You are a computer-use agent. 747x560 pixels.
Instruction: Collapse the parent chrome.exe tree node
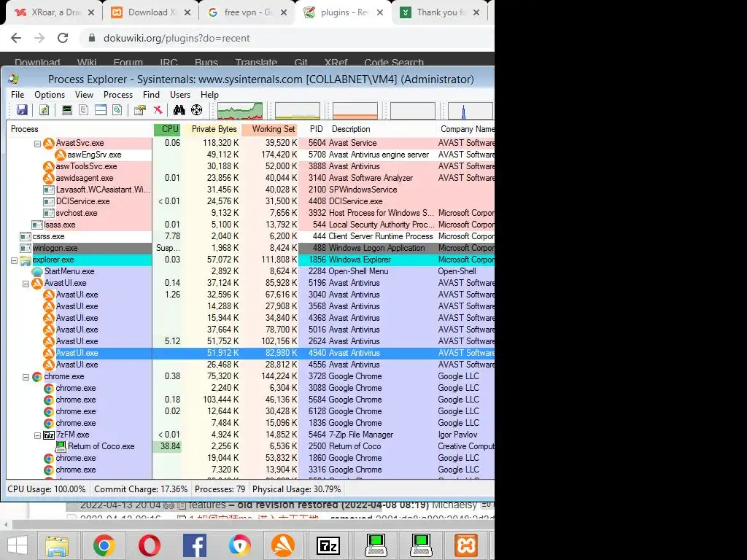tap(26, 377)
